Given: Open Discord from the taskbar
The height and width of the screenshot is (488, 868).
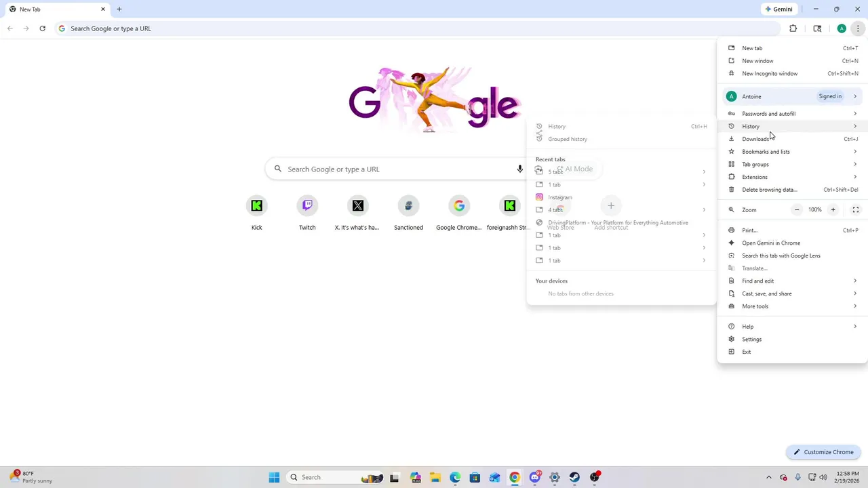Looking at the screenshot, I should tap(535, 477).
